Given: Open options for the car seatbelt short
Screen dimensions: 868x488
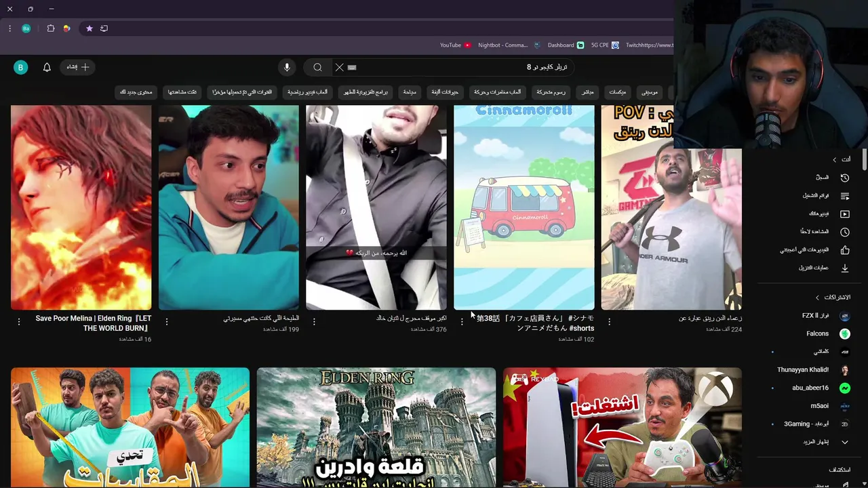Looking at the screenshot, I should pyautogui.click(x=314, y=322).
